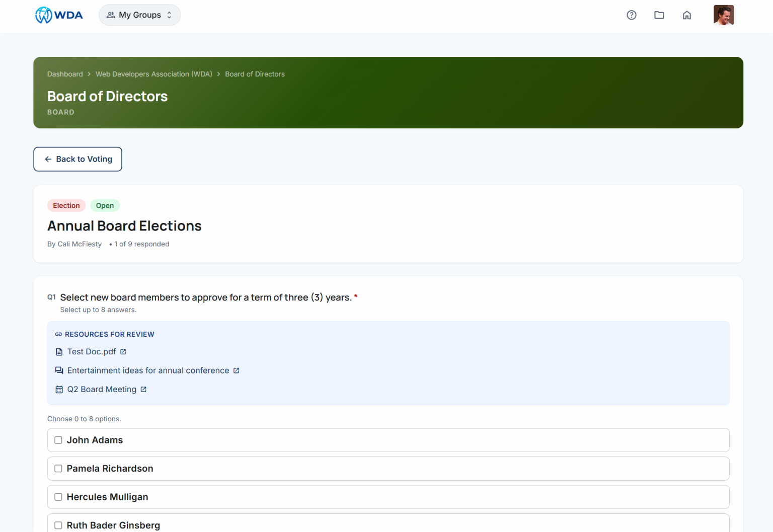Click the left arrow in Back to Voting
This screenshot has height=532, width=773.
point(48,159)
